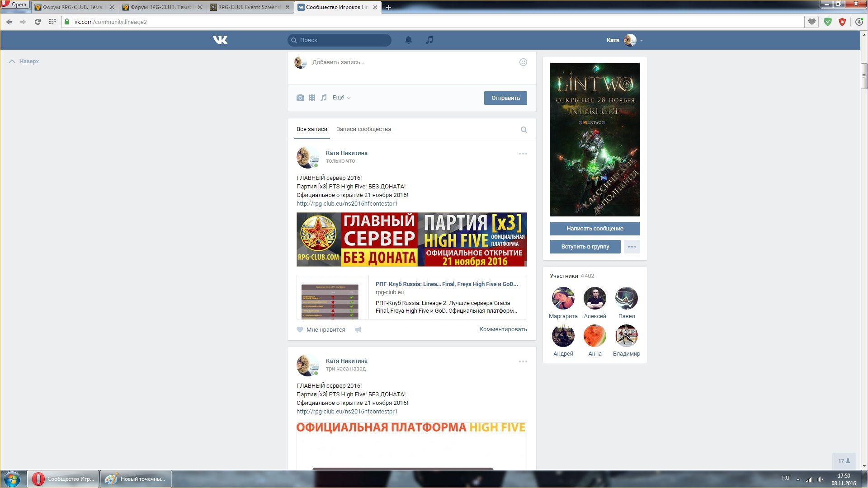Like the first post with Мне нравится
Viewport: 868px width, 488px height.
321,330
